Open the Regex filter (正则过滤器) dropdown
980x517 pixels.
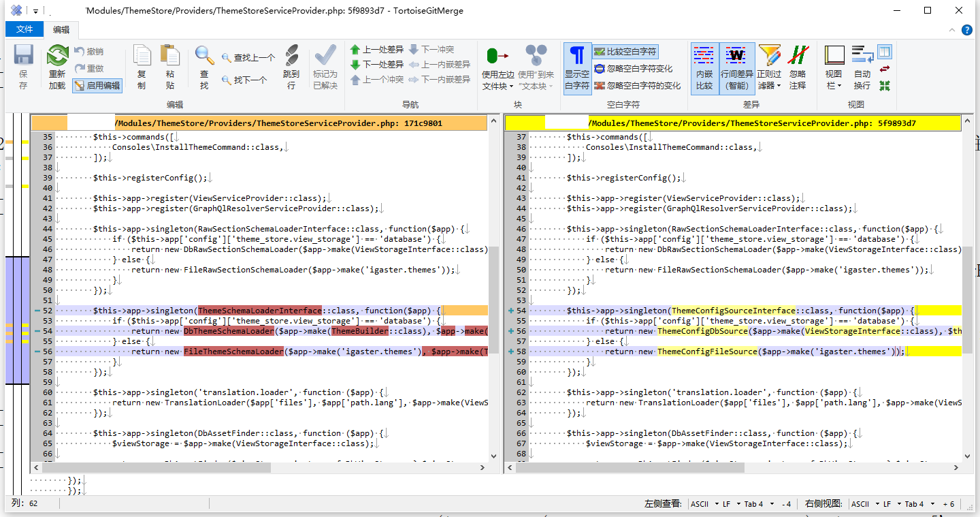point(769,86)
